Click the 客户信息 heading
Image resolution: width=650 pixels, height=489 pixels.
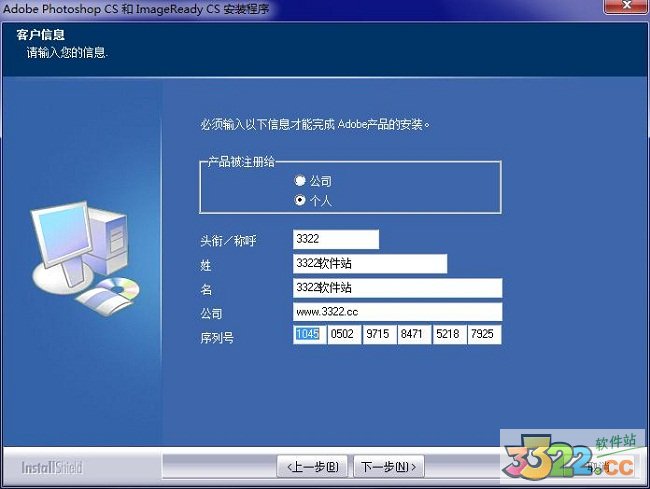pos(41,34)
